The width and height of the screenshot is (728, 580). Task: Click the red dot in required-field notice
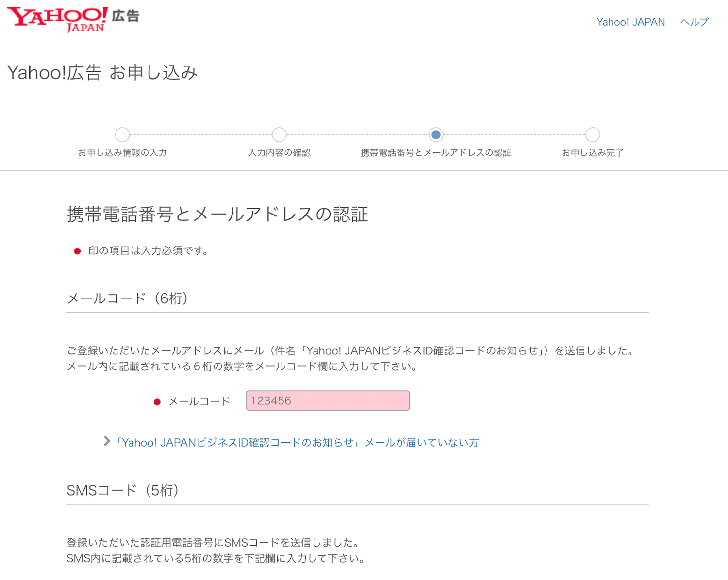pos(77,251)
